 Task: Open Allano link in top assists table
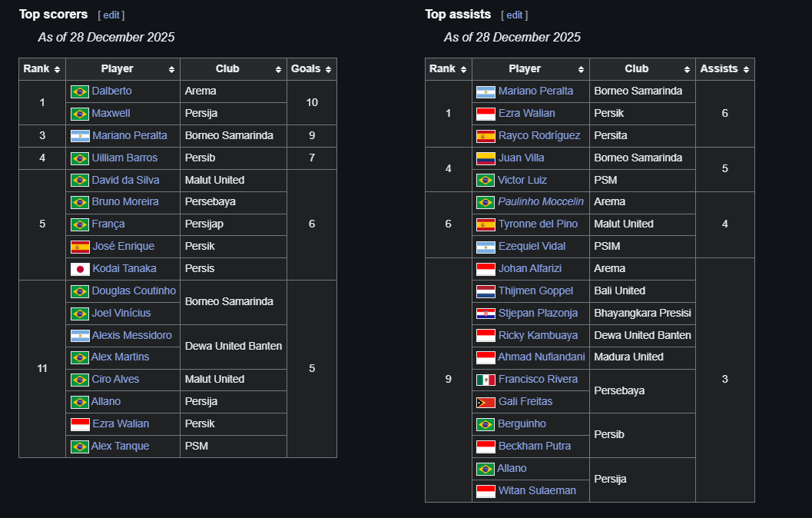click(512, 468)
